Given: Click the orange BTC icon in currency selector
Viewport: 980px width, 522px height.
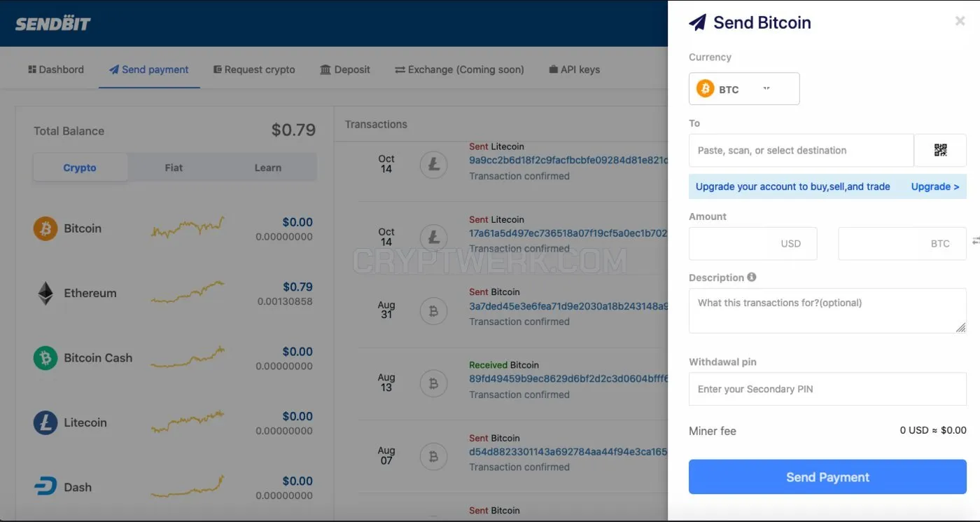Looking at the screenshot, I should coord(705,89).
